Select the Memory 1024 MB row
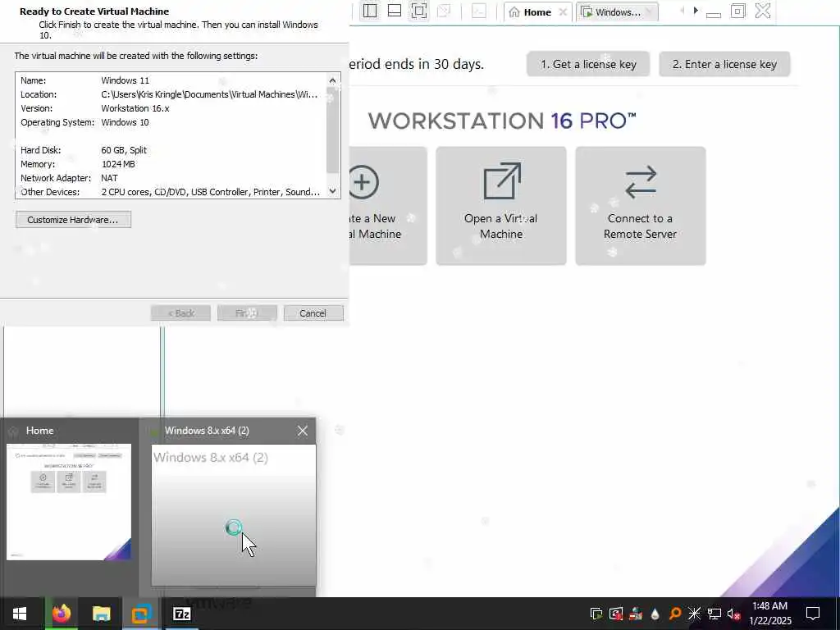Viewport: 840px width, 630px height. tap(171, 164)
